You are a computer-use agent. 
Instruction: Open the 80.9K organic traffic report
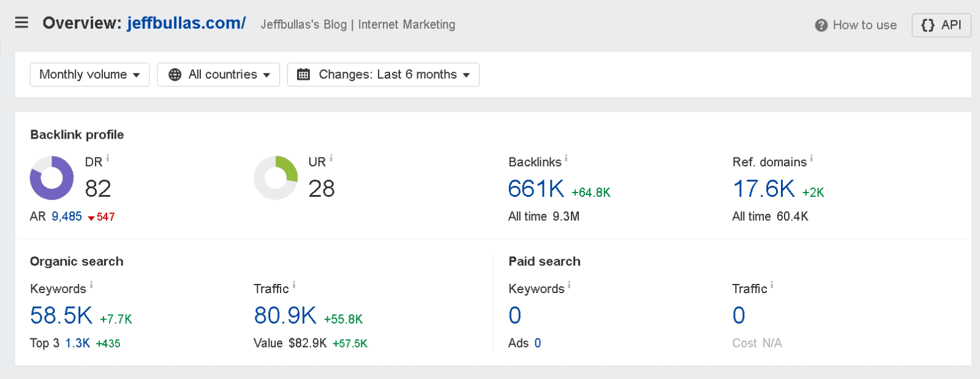(x=285, y=316)
